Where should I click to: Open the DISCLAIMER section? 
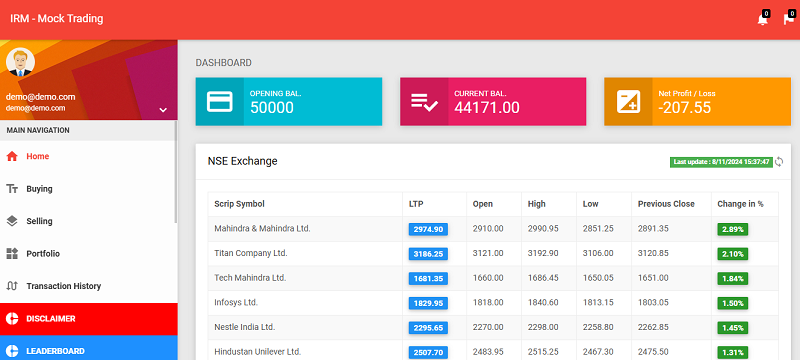point(89,319)
